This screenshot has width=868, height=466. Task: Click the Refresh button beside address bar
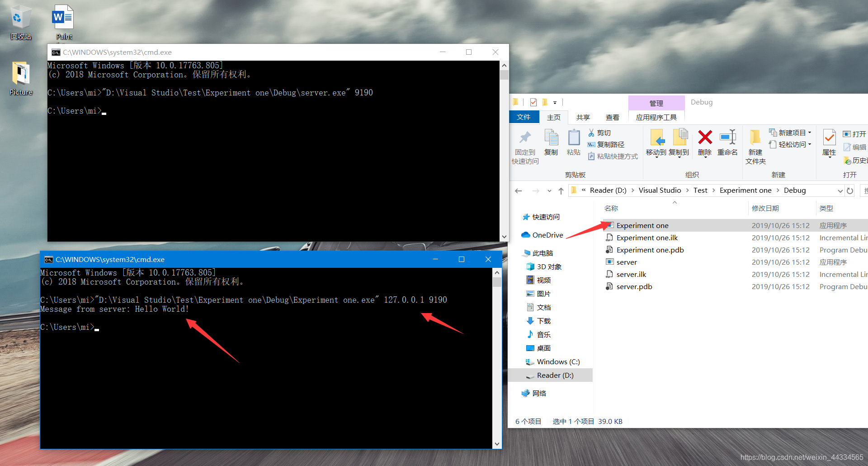(850, 191)
